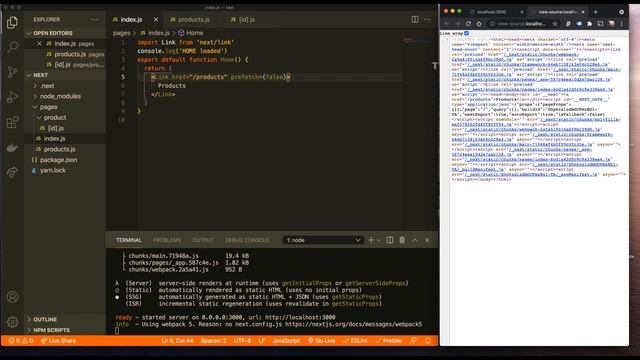Screen dimensions: 640x360
Task: Open the Run and Debug view
Action: [x=12, y=97]
